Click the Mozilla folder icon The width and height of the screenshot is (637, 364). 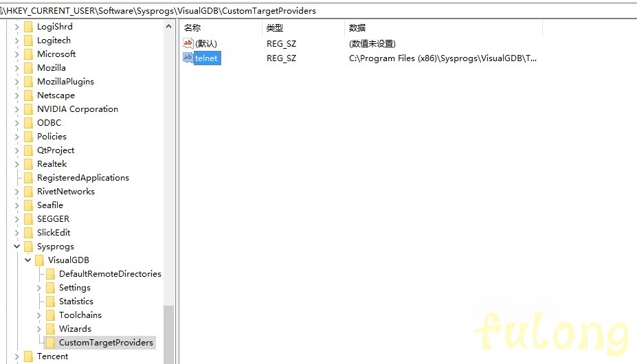click(28, 68)
